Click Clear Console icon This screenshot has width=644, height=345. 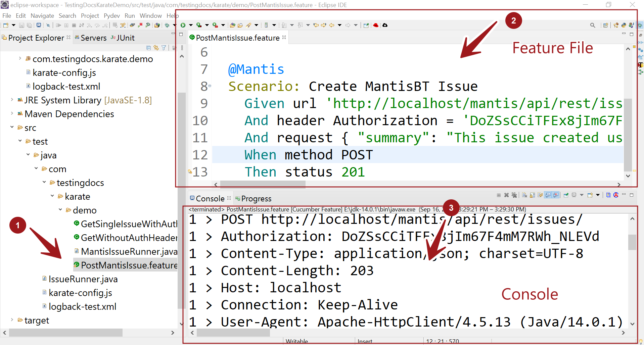tap(524, 195)
